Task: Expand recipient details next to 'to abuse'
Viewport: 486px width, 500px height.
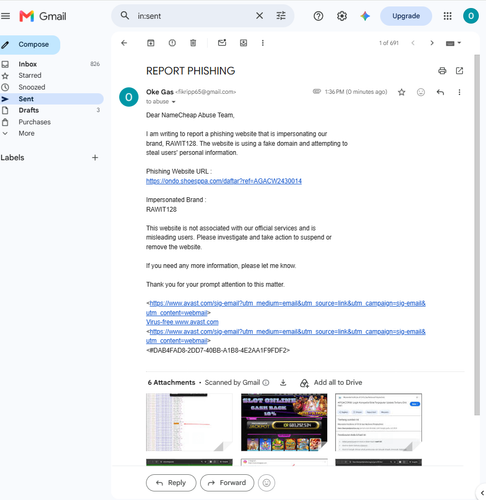Action: click(173, 102)
